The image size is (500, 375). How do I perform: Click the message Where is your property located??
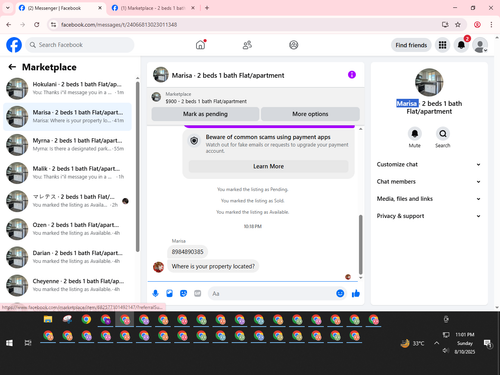point(213,266)
